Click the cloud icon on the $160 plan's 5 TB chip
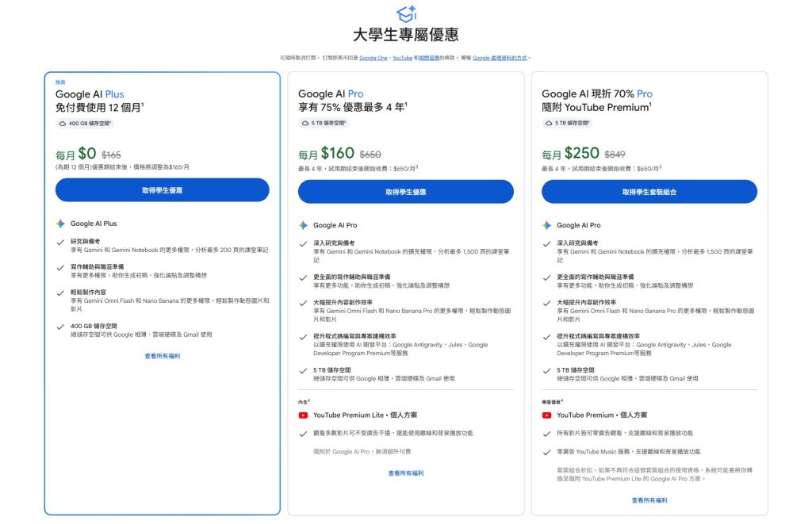Screen dimensions: 812x524 tap(305, 123)
